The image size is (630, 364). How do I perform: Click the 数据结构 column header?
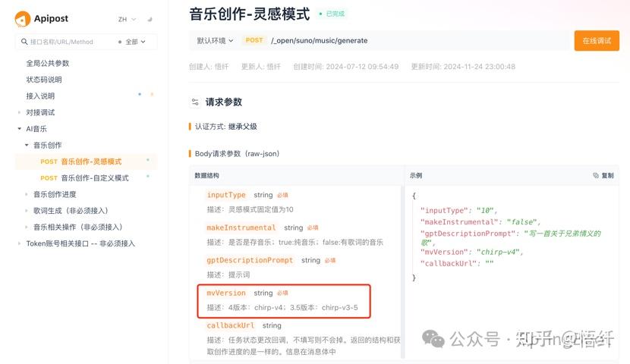click(x=206, y=175)
